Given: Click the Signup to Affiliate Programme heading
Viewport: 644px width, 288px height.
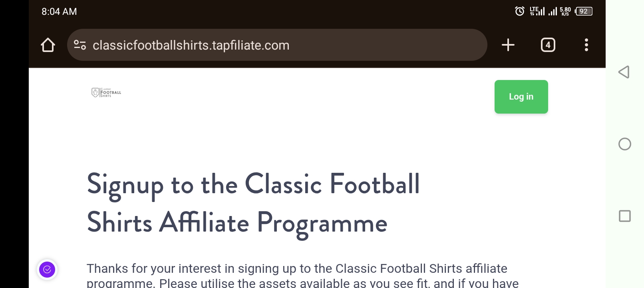Looking at the screenshot, I should 253,204.
